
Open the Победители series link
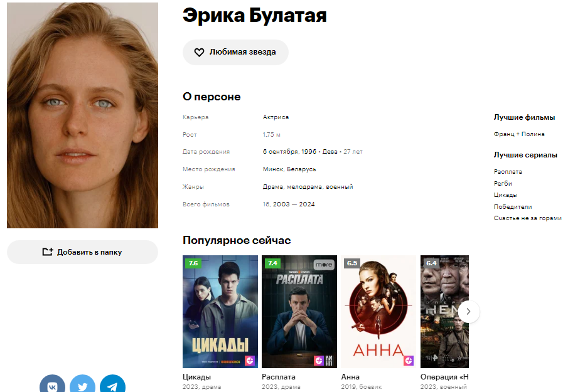click(x=513, y=207)
